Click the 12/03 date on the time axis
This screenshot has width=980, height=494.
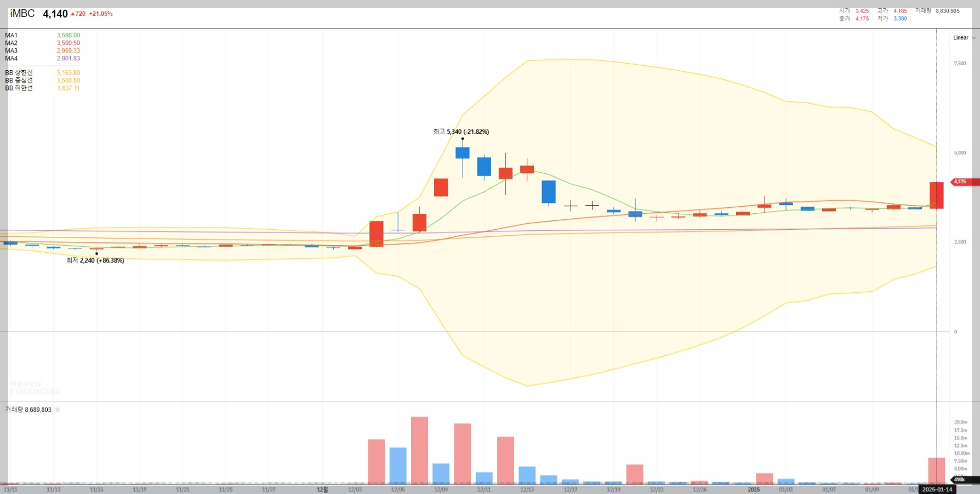click(x=355, y=490)
